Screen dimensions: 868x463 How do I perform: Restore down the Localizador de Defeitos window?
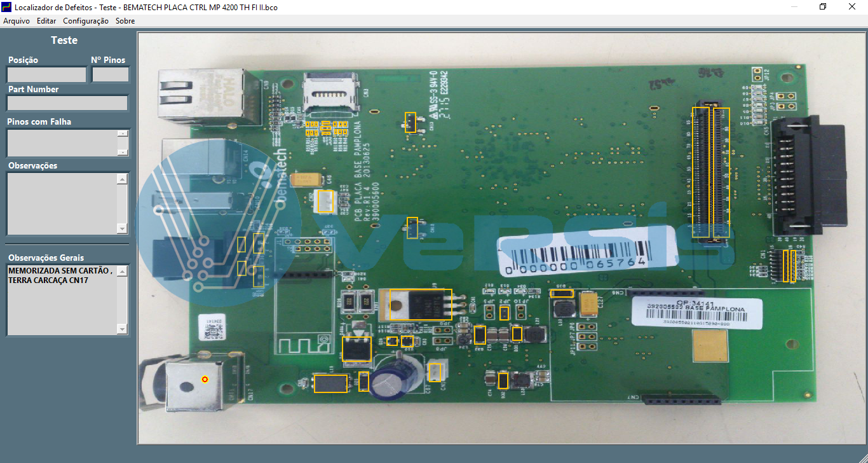(823, 7)
